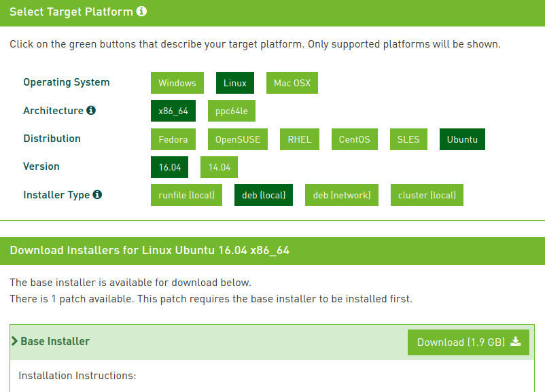Choose the Fedora distribution

tap(173, 139)
